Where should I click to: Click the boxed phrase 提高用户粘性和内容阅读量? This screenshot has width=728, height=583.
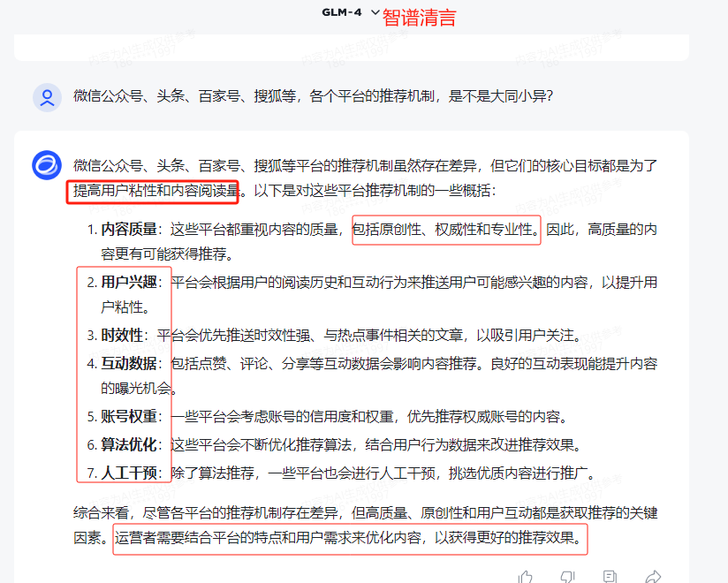tap(156, 190)
